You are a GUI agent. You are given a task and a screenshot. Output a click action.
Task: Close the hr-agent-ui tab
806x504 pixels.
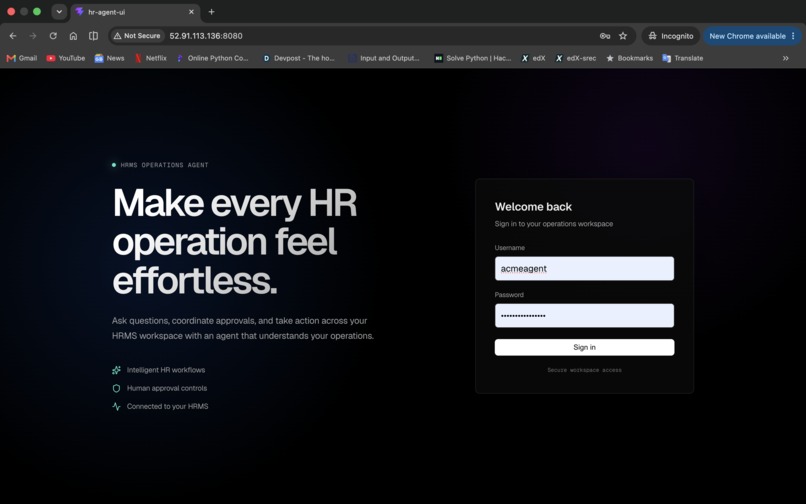pos(191,12)
